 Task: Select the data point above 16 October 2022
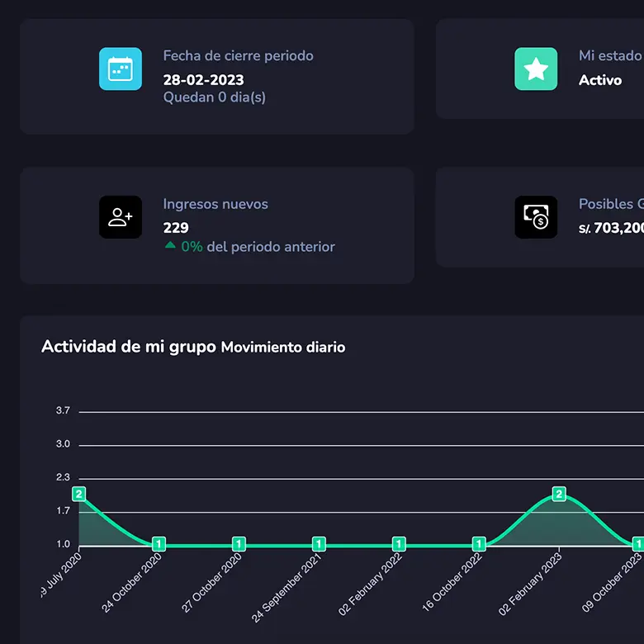click(x=479, y=544)
